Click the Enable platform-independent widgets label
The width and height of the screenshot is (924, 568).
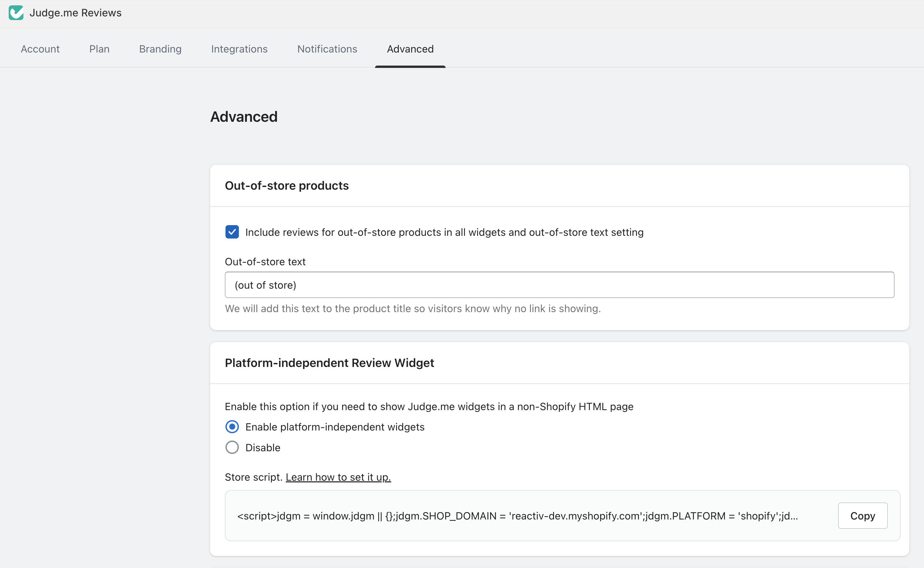tap(334, 427)
